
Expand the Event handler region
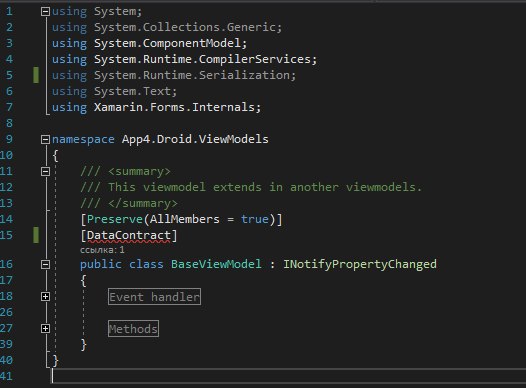45,297
